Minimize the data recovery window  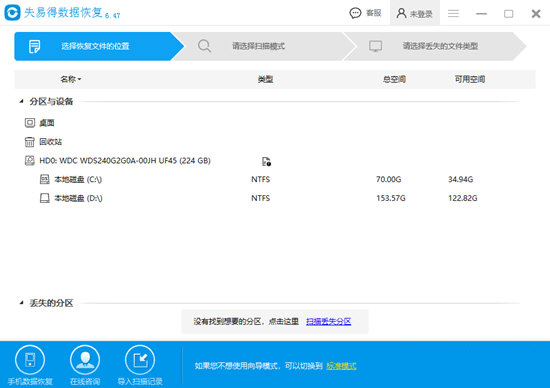point(481,14)
